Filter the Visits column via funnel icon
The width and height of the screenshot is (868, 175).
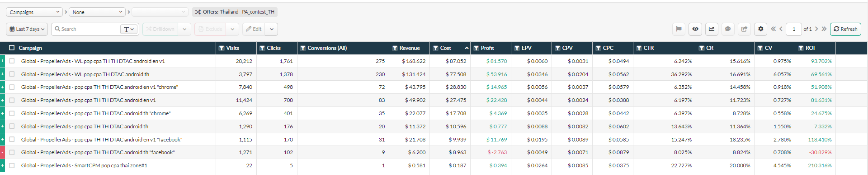point(222,48)
